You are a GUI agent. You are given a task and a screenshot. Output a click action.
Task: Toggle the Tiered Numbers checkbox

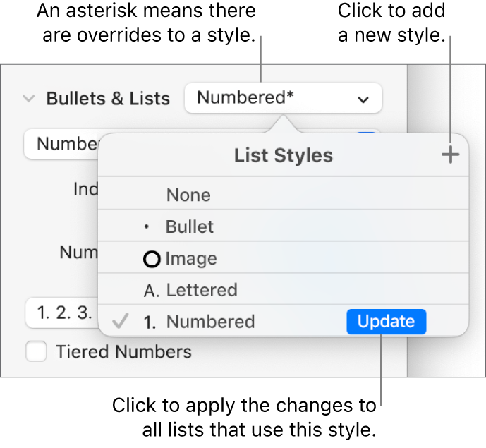coord(36,351)
